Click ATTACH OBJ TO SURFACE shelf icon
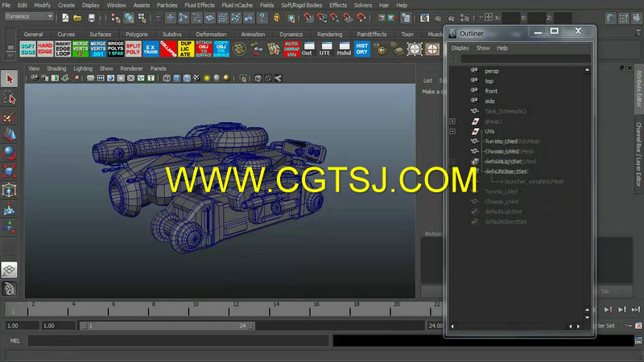Screen dimensions: 644x362 pos(204,49)
